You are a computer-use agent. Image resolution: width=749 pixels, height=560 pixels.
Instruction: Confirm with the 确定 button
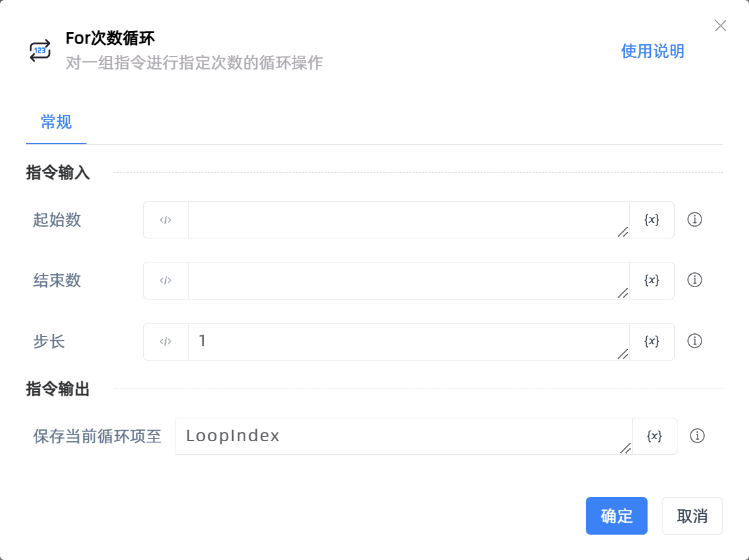pos(616,516)
